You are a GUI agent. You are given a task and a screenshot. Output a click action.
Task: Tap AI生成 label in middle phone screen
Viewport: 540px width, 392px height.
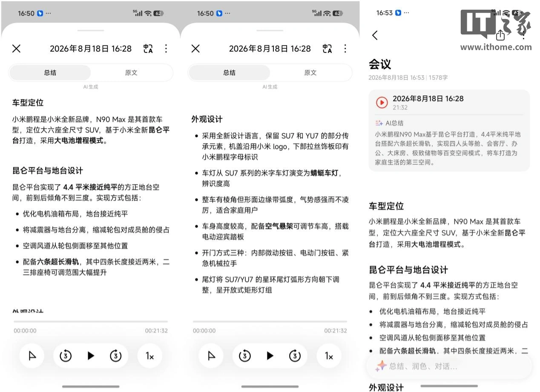pos(270,86)
